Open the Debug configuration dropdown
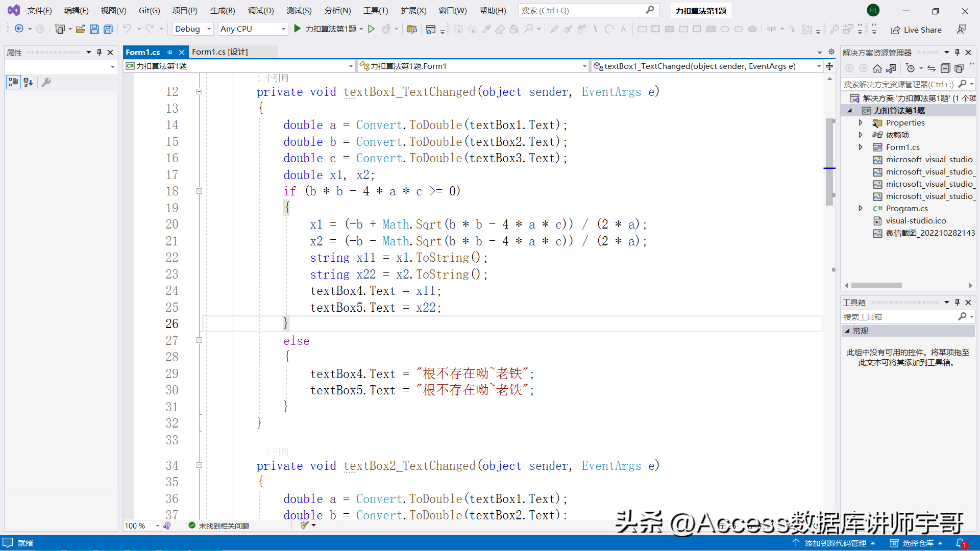The height and width of the screenshot is (551, 980). [x=193, y=29]
